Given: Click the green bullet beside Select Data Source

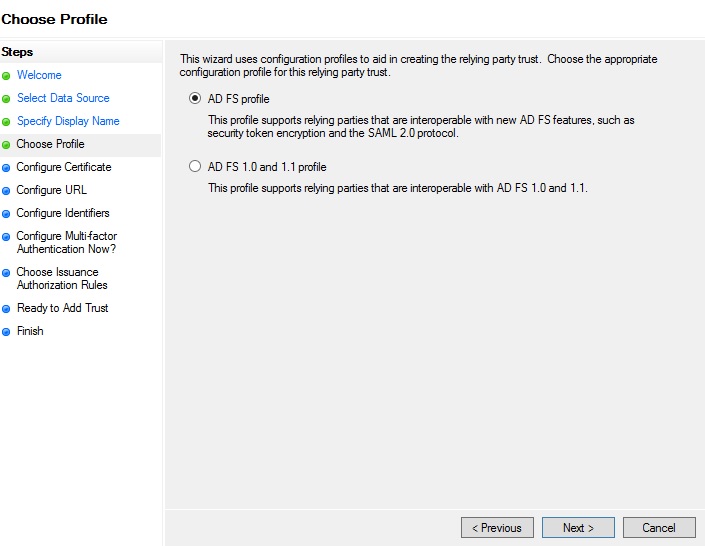Looking at the screenshot, I should [6, 99].
